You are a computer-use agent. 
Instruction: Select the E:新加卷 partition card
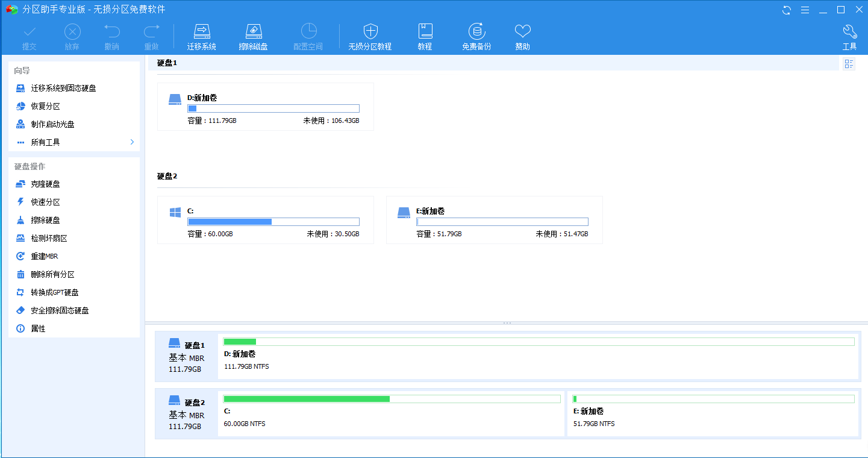tap(495, 220)
